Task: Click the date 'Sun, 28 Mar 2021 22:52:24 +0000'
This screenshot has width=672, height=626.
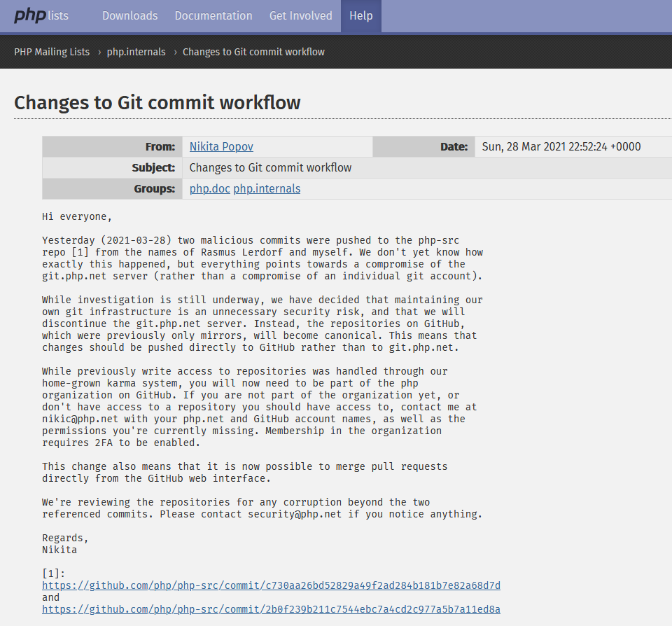Action: (561, 146)
